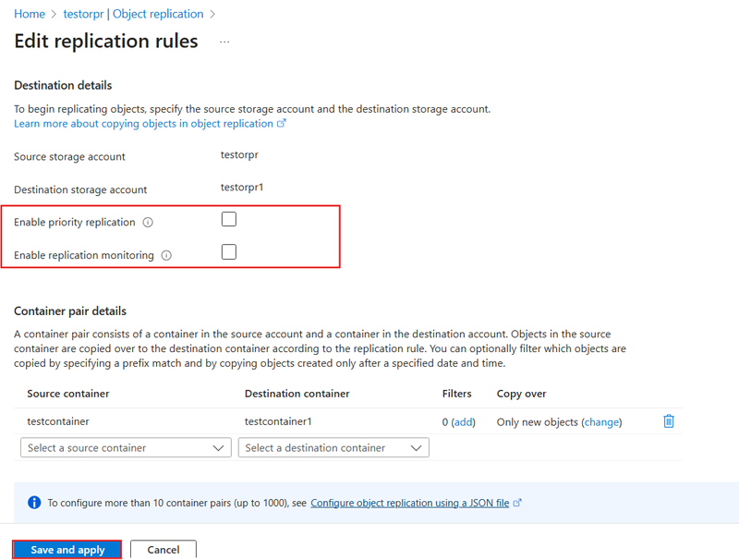Cancel editing replication rules
The height and width of the screenshot is (560, 739).
163,550
